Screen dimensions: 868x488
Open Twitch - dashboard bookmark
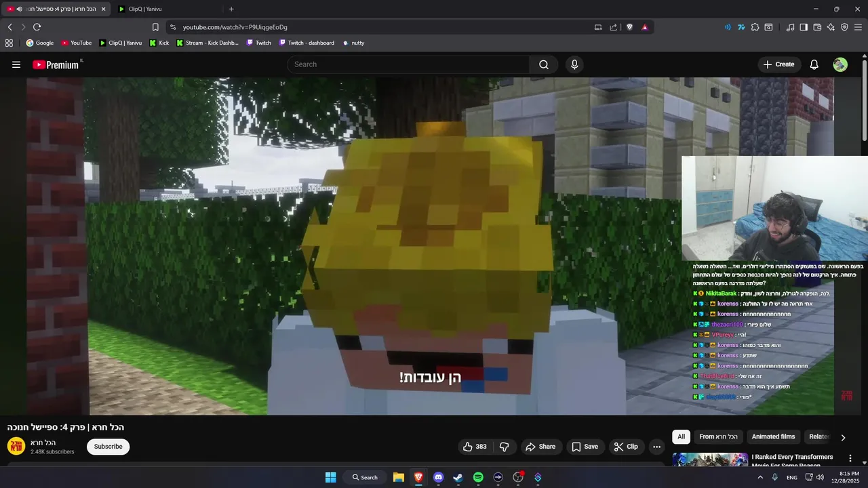tap(306, 43)
